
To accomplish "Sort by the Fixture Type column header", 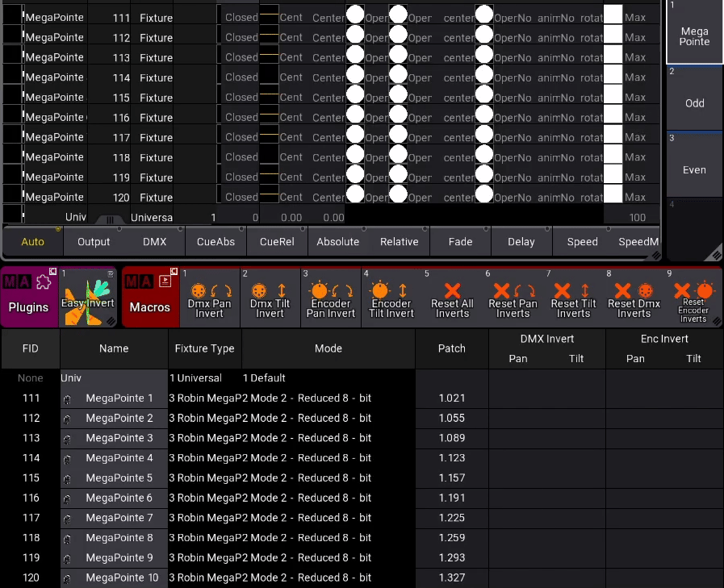I will pos(204,348).
